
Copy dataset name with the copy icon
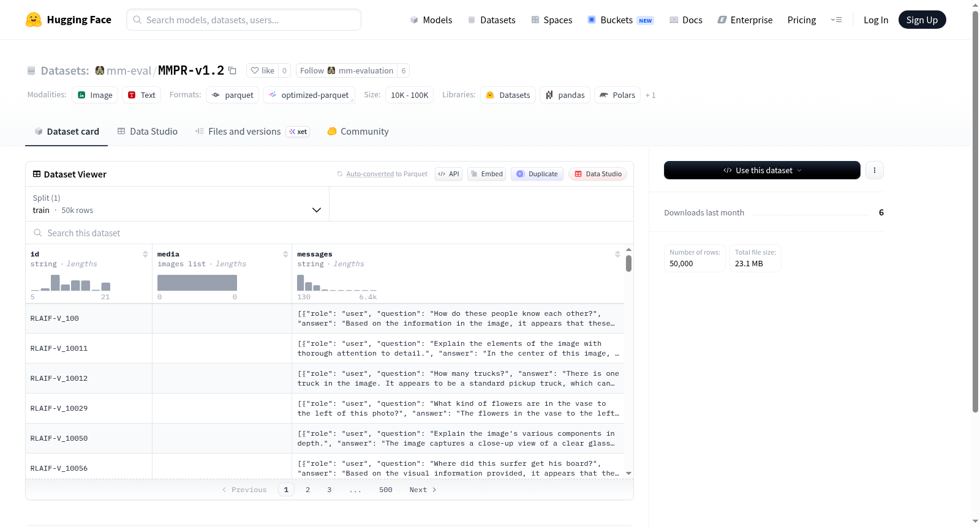click(232, 70)
